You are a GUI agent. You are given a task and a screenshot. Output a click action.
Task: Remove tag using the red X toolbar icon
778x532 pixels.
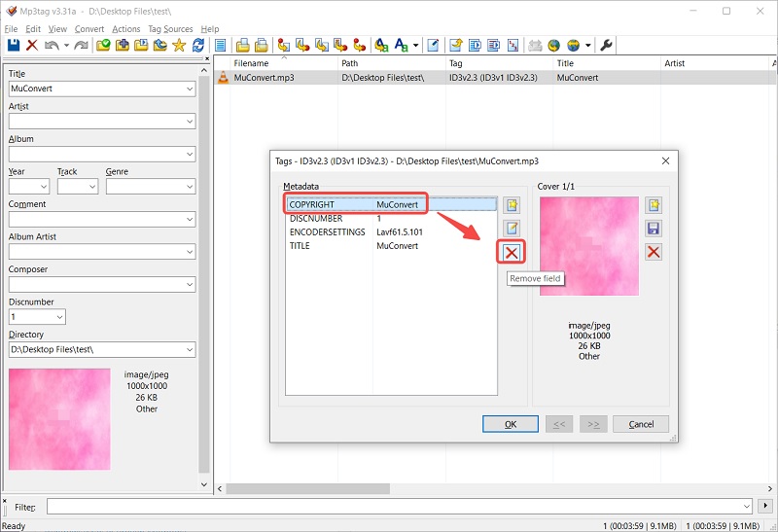click(x=32, y=45)
